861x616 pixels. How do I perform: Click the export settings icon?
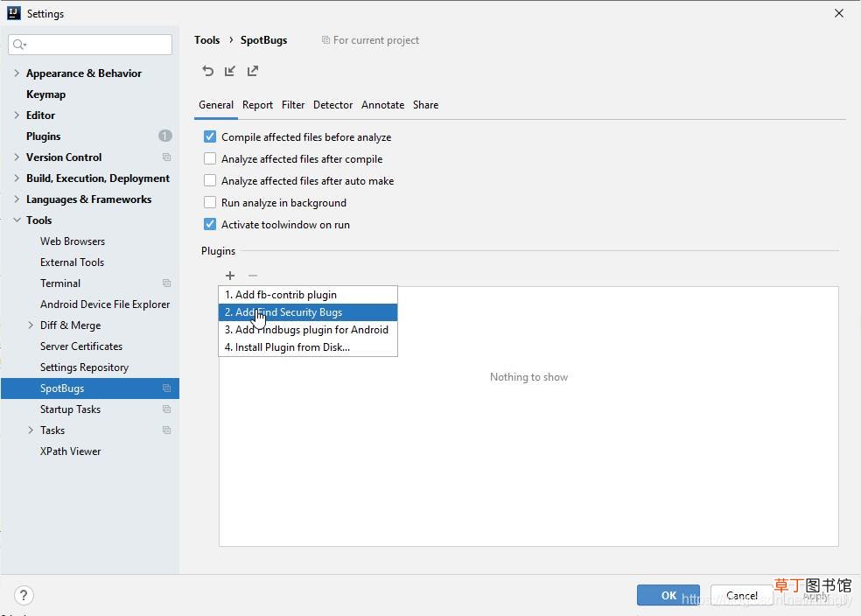coord(253,71)
